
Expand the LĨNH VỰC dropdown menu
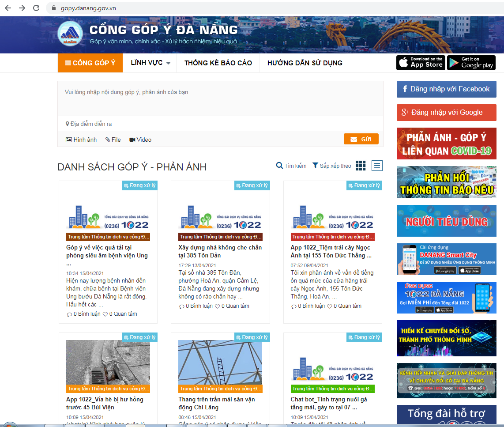(x=150, y=63)
